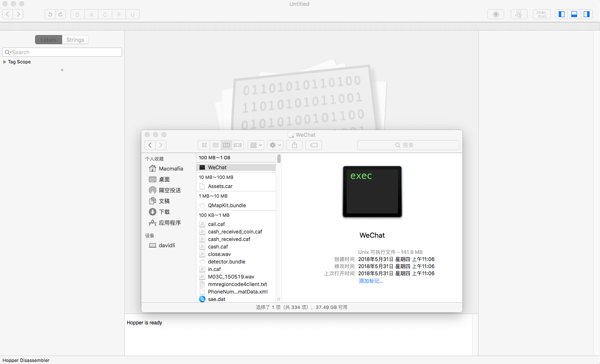This screenshot has height=364, width=600.
Task: Switch to Labels tab
Action: (x=48, y=40)
